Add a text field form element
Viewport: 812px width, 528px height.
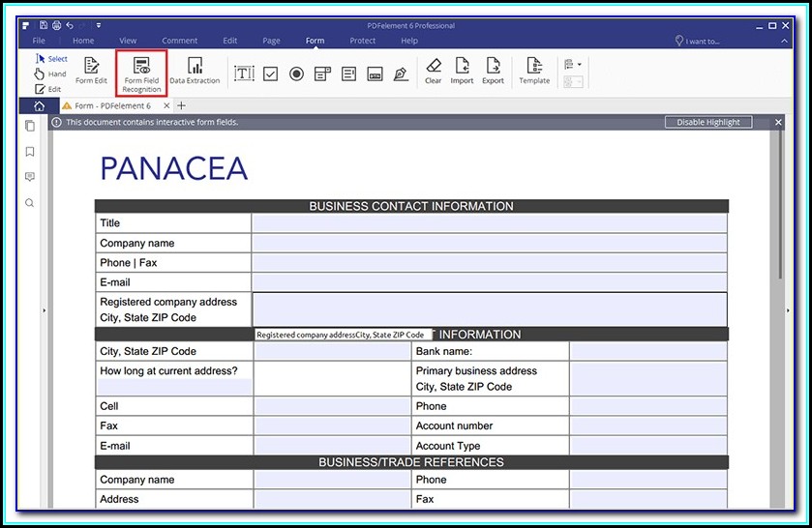(x=244, y=74)
